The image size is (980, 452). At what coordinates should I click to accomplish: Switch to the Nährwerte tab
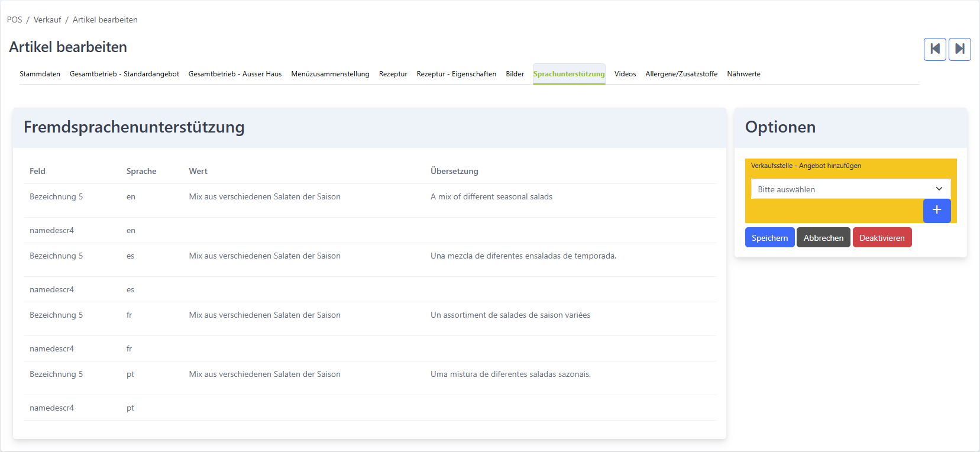click(743, 74)
